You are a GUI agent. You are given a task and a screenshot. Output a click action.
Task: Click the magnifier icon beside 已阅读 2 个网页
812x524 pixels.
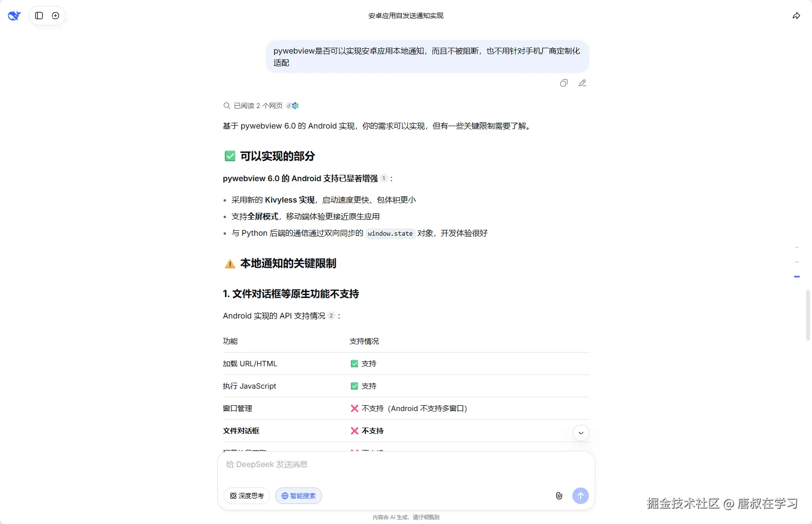pos(227,106)
